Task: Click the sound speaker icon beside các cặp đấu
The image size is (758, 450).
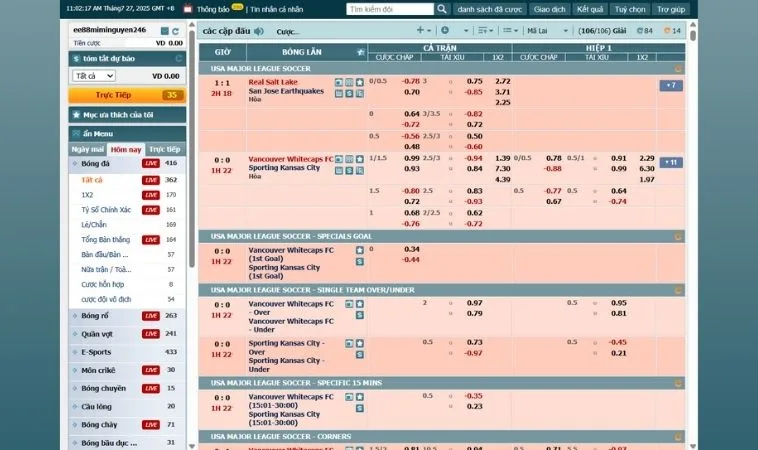Action: pos(259,31)
